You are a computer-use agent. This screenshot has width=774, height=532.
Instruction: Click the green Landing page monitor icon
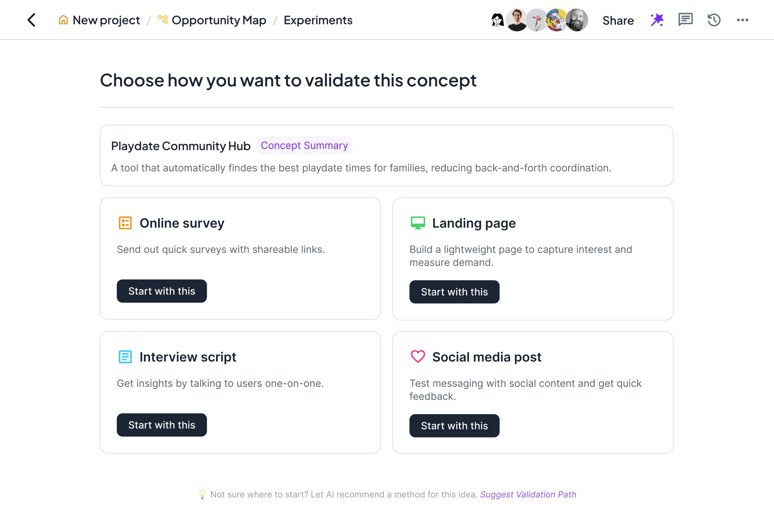click(418, 223)
